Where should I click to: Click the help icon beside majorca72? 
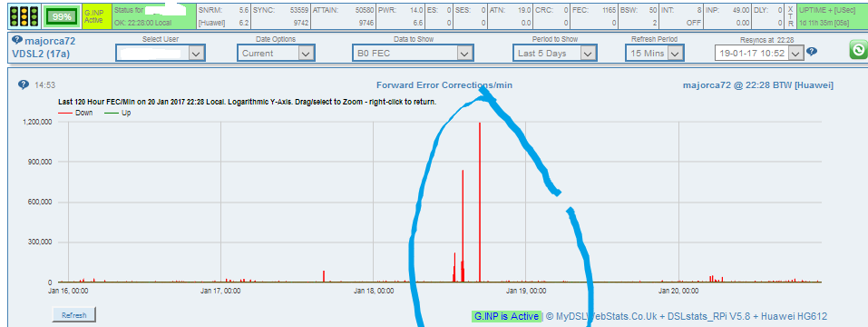click(x=16, y=41)
